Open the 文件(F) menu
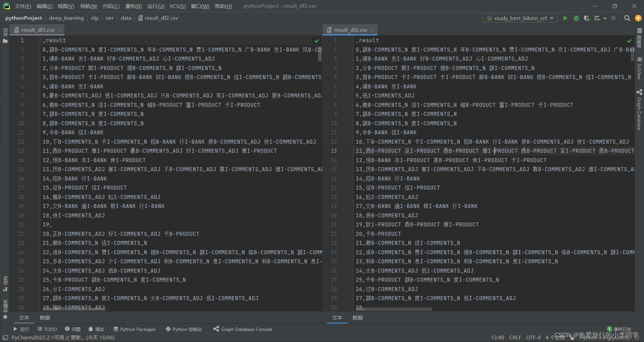The height and width of the screenshot is (342, 644). 23,6
